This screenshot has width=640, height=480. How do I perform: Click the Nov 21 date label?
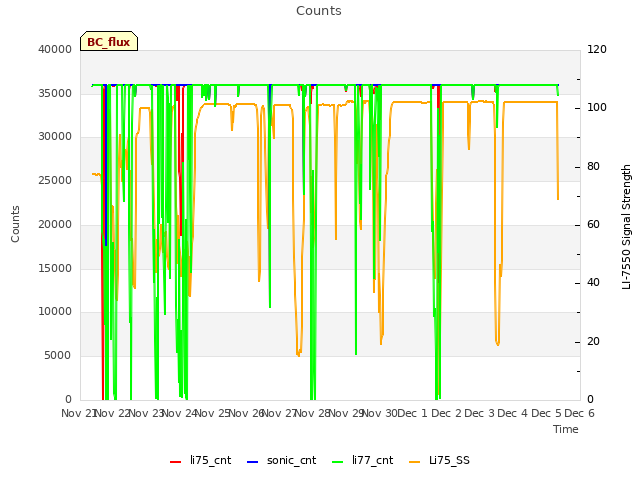[78, 413]
